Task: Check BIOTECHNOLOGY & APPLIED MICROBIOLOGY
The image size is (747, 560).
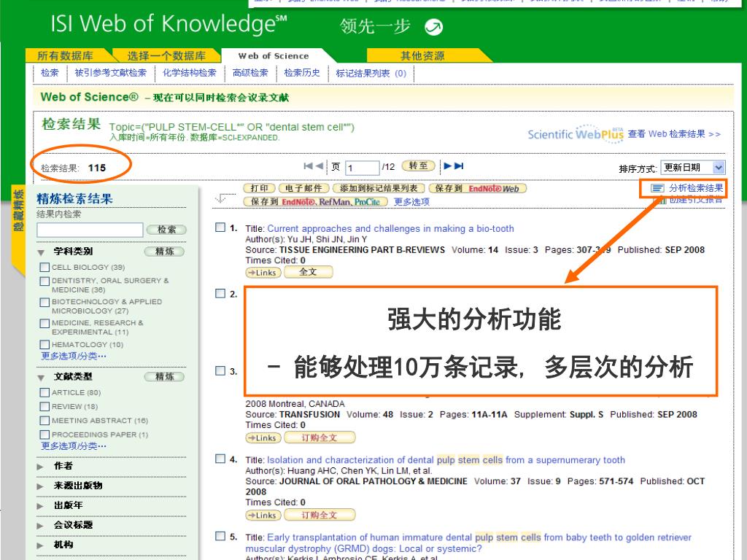Action: coord(44,302)
